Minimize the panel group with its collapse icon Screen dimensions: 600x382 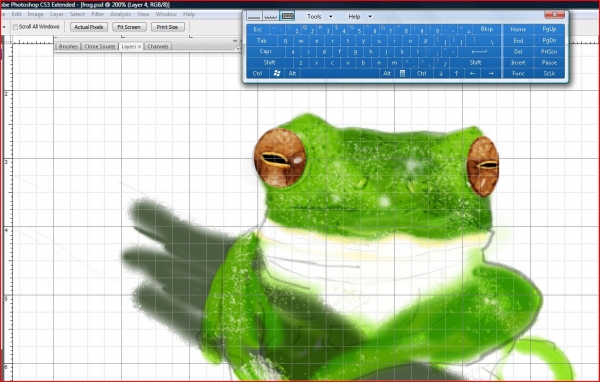235,41
